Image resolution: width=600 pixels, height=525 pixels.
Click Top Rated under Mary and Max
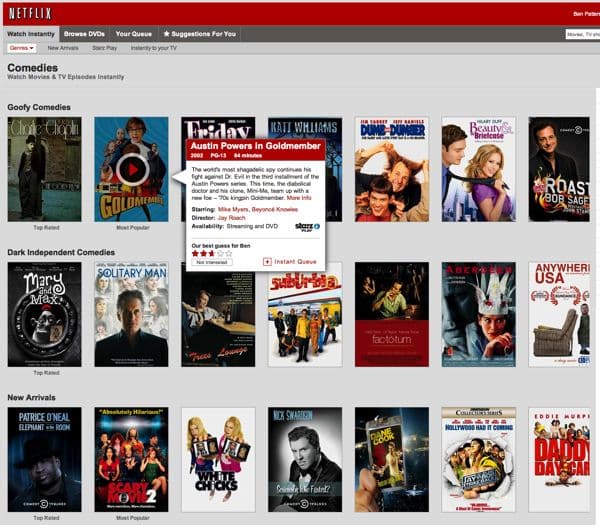pos(46,373)
